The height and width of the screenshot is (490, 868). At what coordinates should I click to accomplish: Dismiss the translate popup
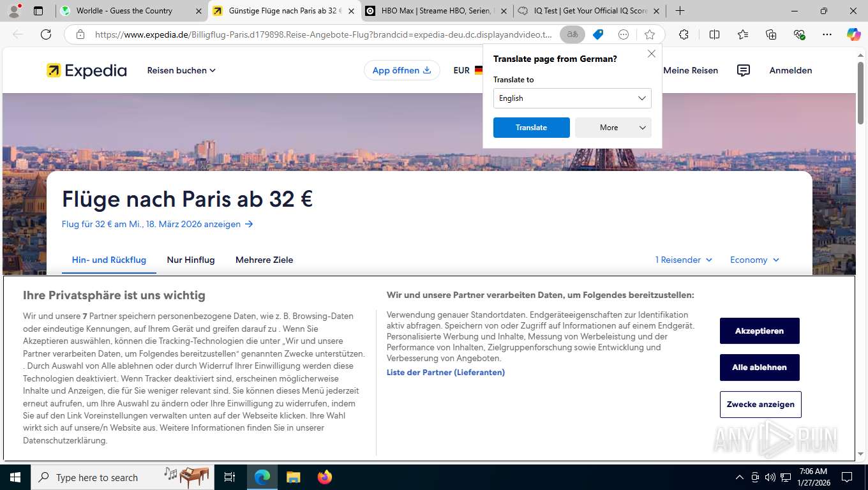[x=652, y=54]
